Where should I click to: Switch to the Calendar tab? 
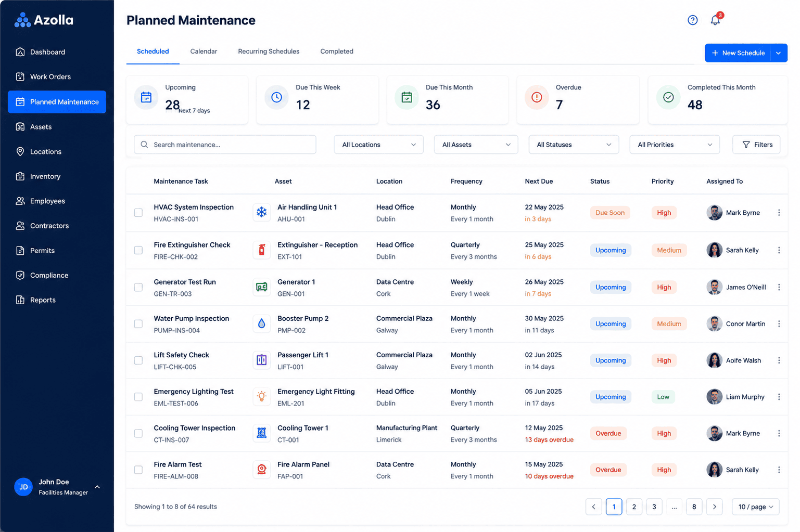[204, 51]
